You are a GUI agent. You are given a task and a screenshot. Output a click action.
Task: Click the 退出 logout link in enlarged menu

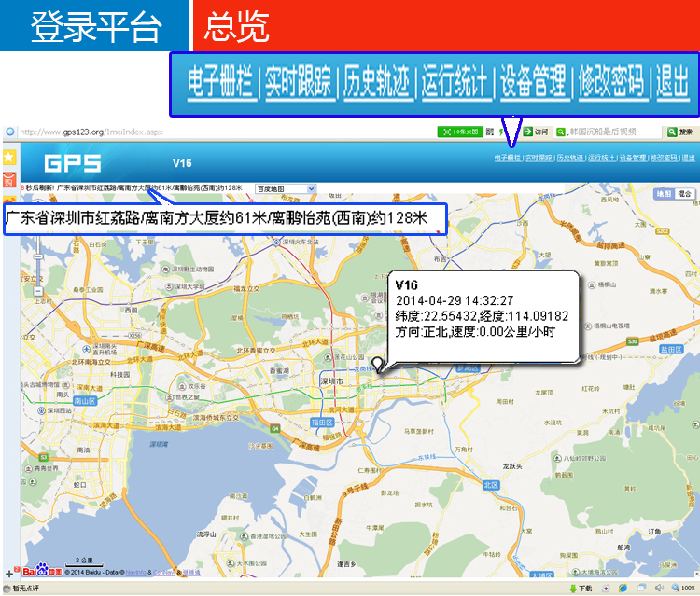[x=673, y=83]
